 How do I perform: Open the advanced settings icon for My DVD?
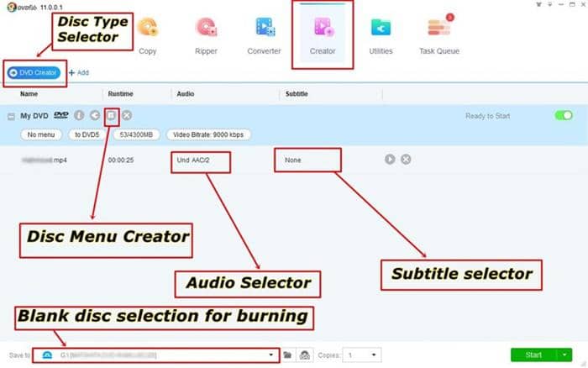(95, 115)
